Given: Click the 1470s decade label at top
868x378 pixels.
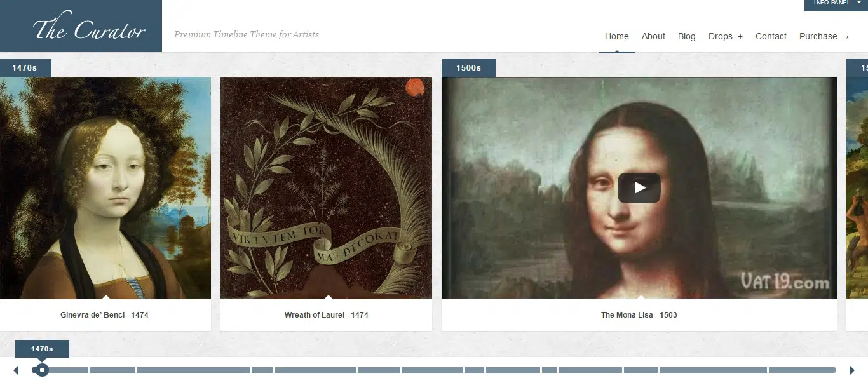Looking at the screenshot, I should (25, 68).
